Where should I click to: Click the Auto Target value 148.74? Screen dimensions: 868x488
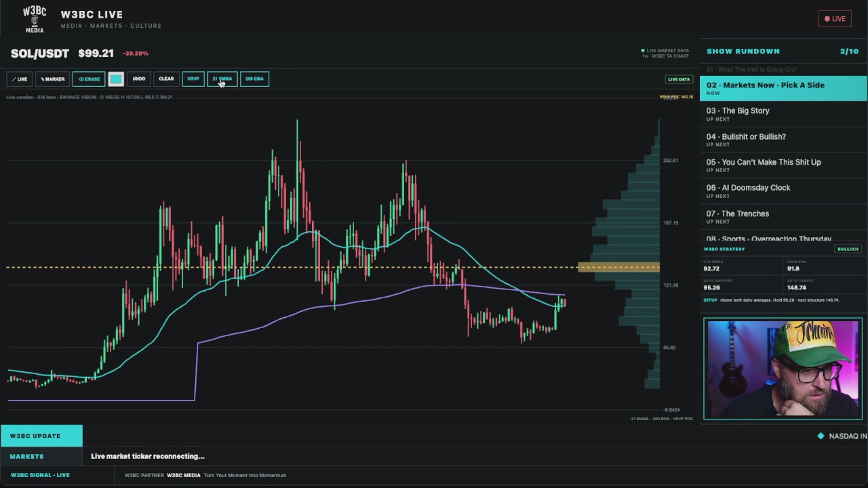tap(797, 287)
